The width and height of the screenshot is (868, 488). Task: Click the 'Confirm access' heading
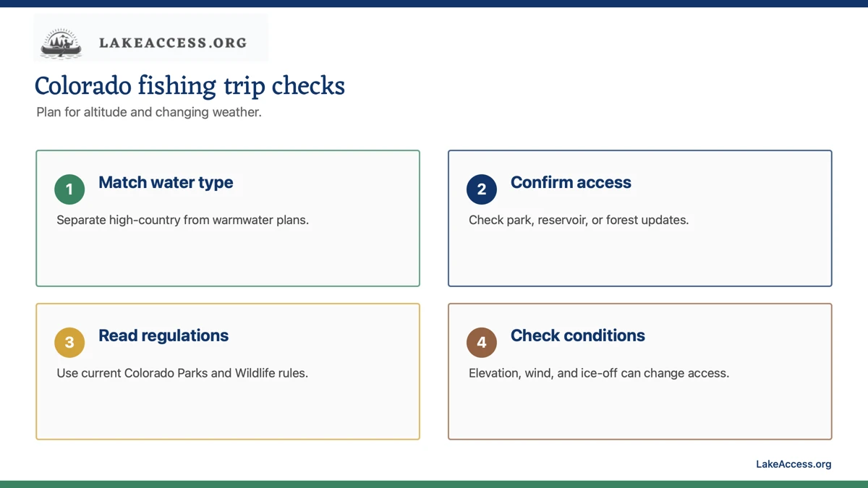pos(571,182)
